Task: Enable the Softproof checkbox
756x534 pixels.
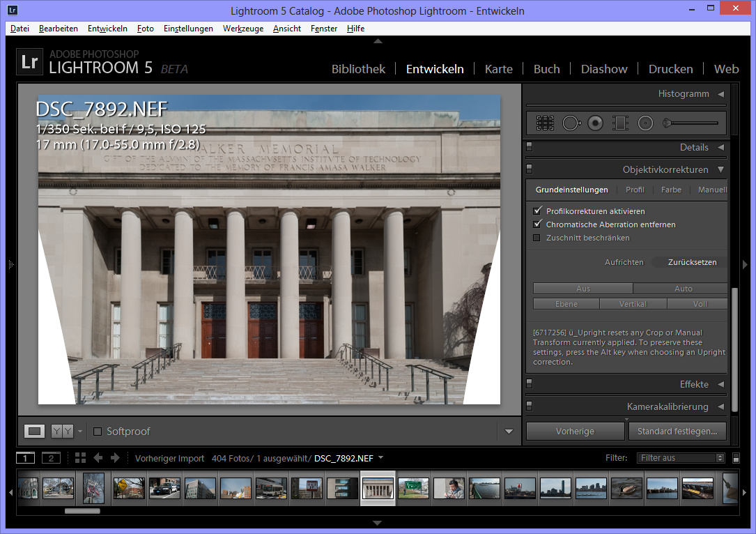Action: pos(98,432)
